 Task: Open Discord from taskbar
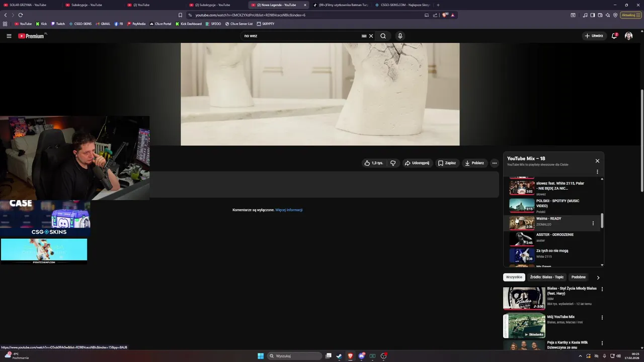361,356
